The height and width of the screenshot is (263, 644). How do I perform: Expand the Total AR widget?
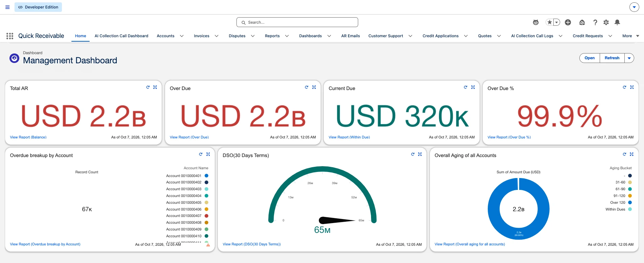[155, 87]
